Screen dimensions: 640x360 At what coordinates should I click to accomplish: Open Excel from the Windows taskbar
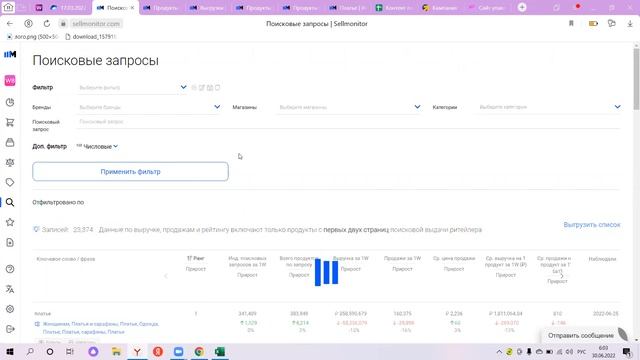(x=220, y=351)
